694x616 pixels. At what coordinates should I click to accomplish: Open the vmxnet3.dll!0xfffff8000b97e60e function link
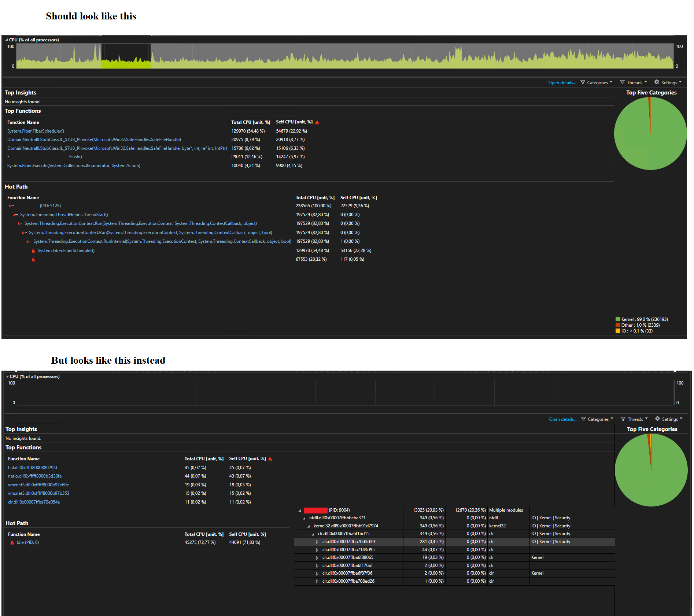[38, 485]
